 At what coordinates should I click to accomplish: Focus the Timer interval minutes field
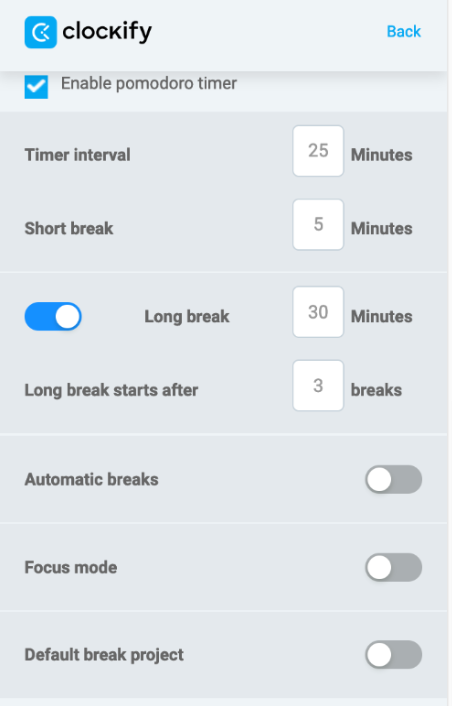[318, 151]
